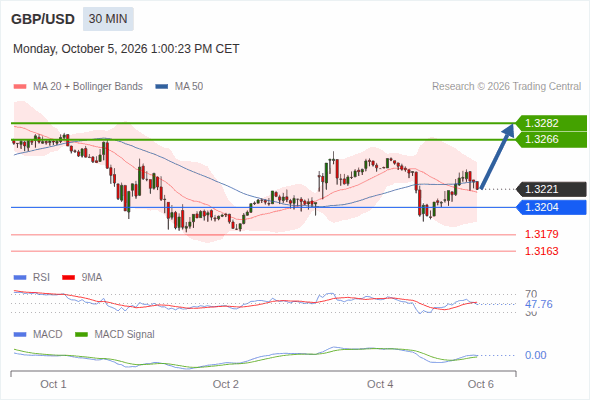Image resolution: width=590 pixels, height=400 pixels.
Task: Click the RSI 70 level label
Action: (x=531, y=294)
